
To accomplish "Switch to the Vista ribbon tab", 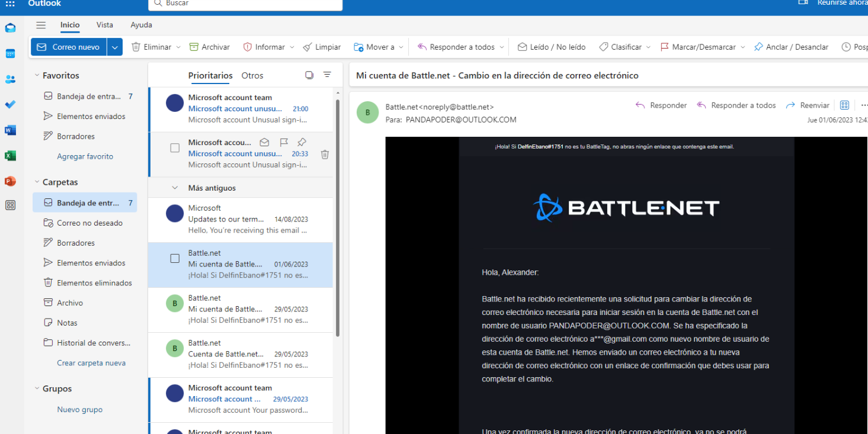I will [105, 25].
